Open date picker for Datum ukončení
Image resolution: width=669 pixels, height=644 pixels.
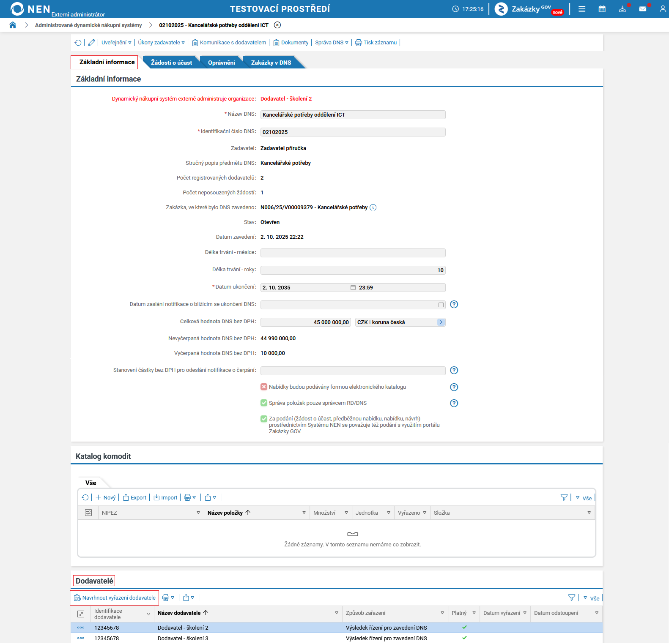tap(353, 288)
